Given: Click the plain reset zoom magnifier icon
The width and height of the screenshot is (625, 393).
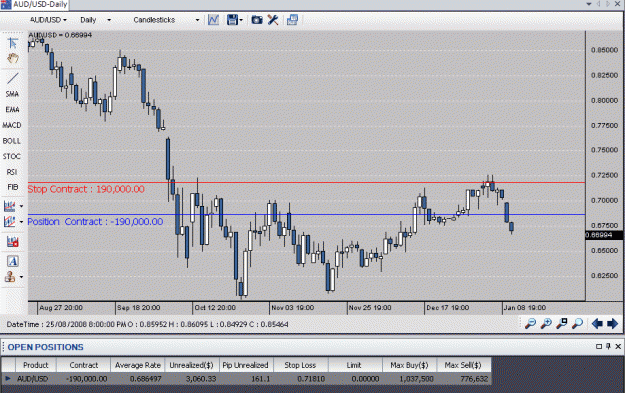Looking at the screenshot, I should click(x=577, y=323).
